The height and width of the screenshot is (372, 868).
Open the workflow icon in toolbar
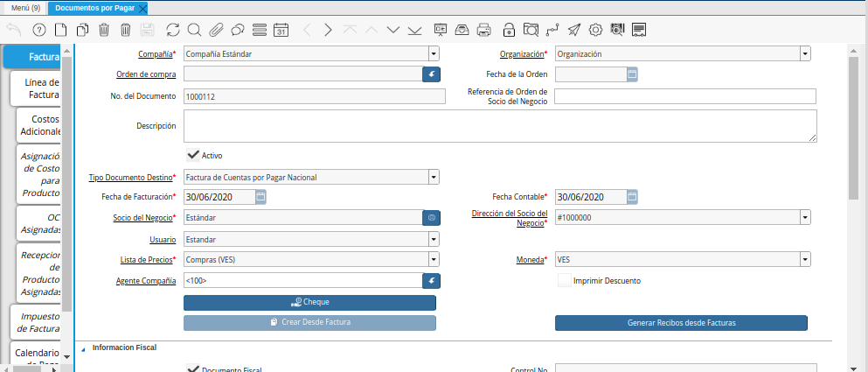(x=552, y=30)
